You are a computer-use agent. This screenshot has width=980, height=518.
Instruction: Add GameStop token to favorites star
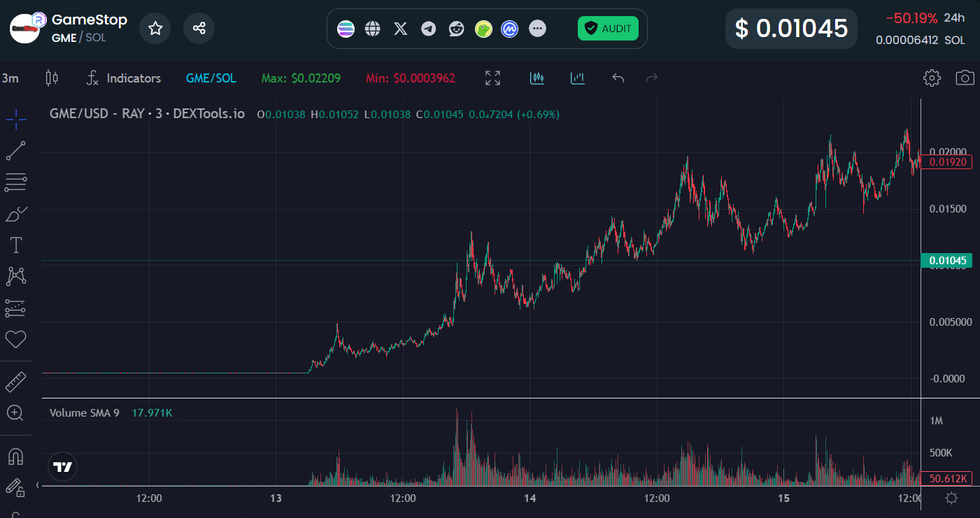[155, 28]
